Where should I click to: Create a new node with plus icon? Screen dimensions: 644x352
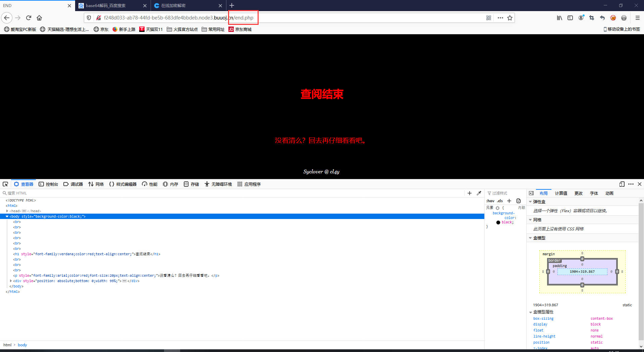coord(470,193)
